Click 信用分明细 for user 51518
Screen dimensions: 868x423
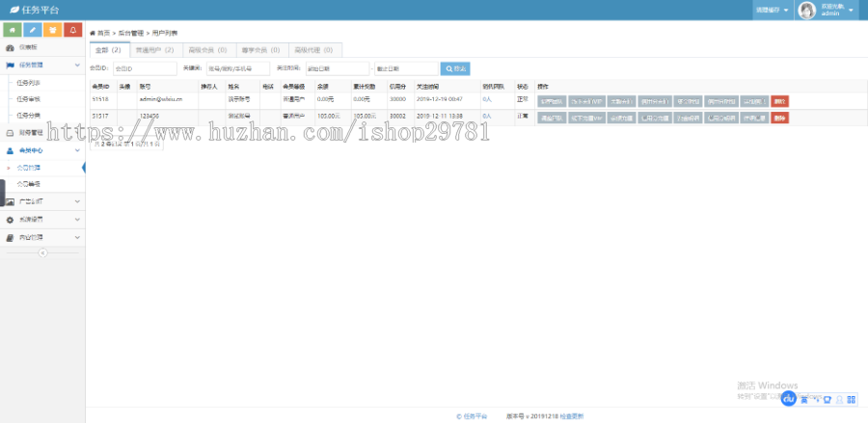(x=722, y=101)
